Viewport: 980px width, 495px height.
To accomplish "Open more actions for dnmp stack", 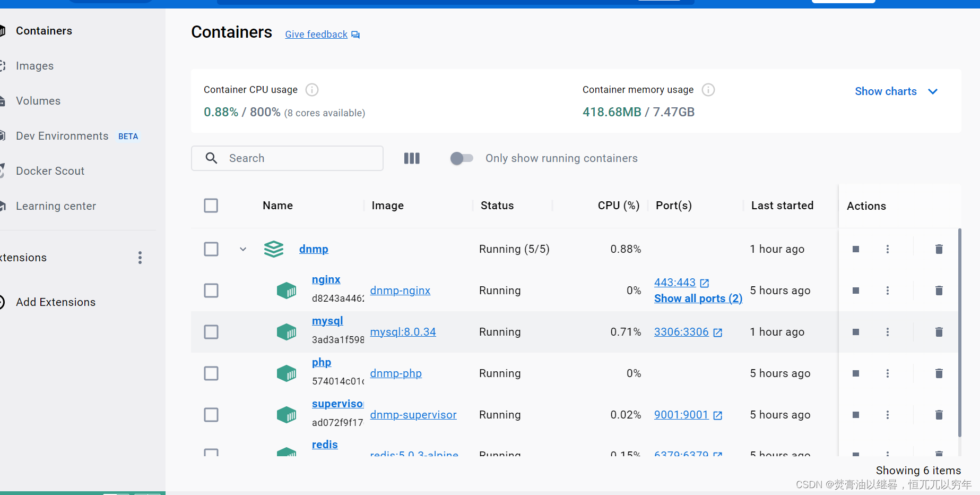I will point(888,249).
